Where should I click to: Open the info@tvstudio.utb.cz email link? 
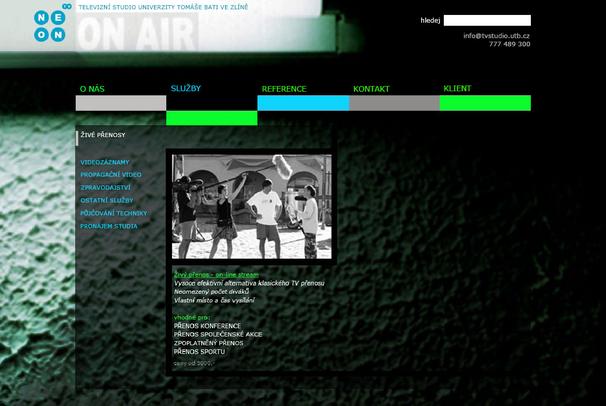pyautogui.click(x=496, y=35)
